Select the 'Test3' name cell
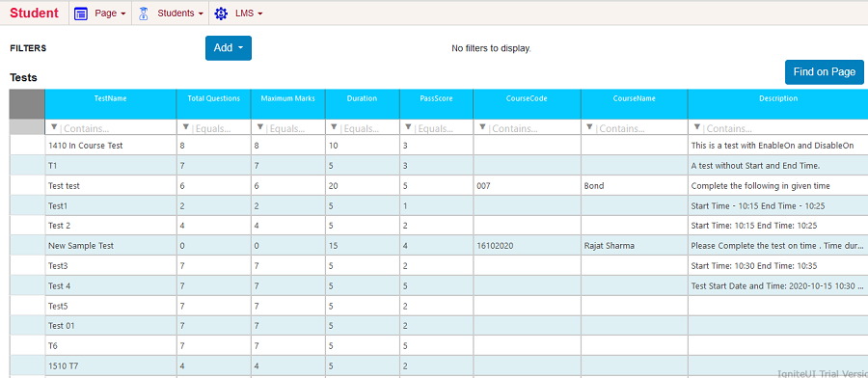The height and width of the screenshot is (378, 868). click(x=111, y=265)
